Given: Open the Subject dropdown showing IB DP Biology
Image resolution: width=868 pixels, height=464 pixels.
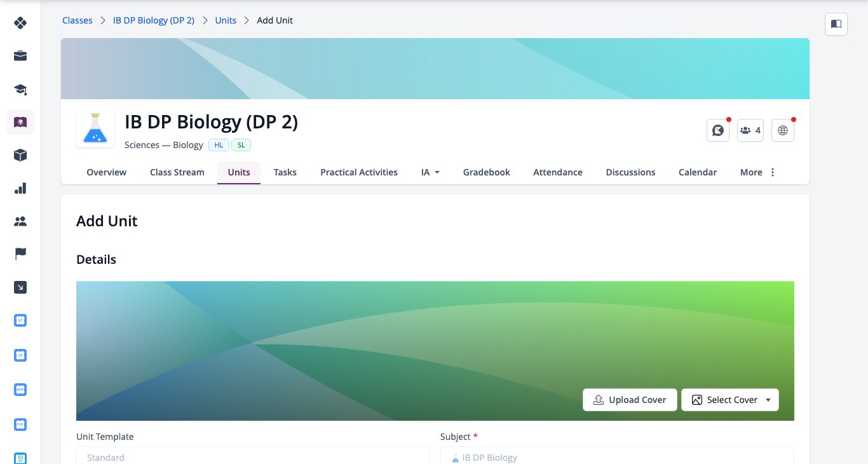Looking at the screenshot, I should [x=617, y=455].
